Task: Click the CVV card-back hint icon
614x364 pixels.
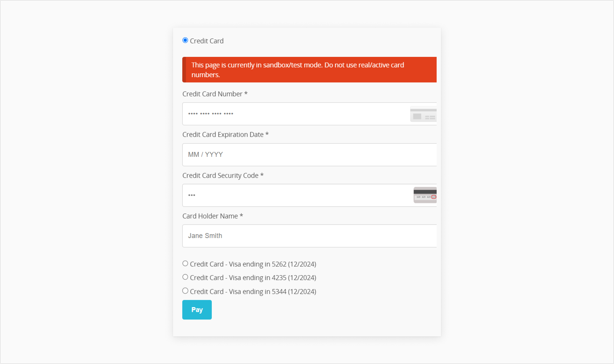Action: tap(425, 195)
